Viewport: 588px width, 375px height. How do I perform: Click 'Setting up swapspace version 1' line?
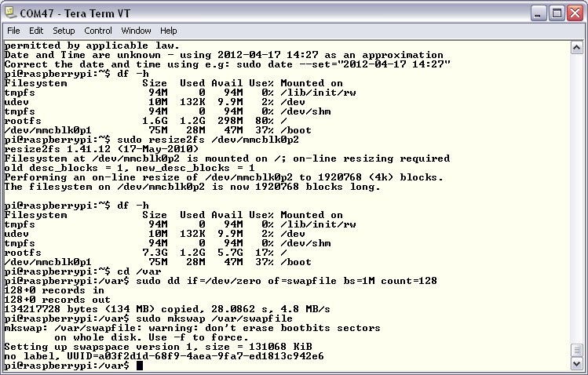click(159, 347)
